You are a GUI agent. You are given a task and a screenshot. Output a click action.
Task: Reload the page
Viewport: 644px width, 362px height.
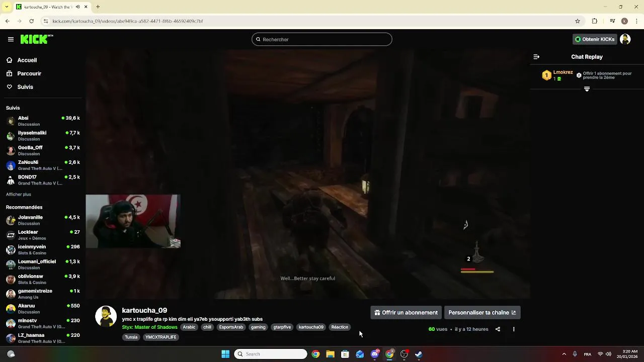pyautogui.click(x=31, y=21)
